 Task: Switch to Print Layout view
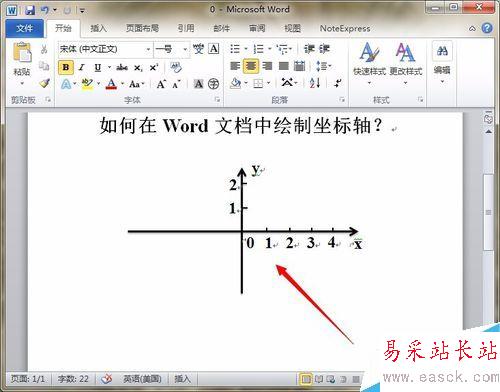[306, 379]
